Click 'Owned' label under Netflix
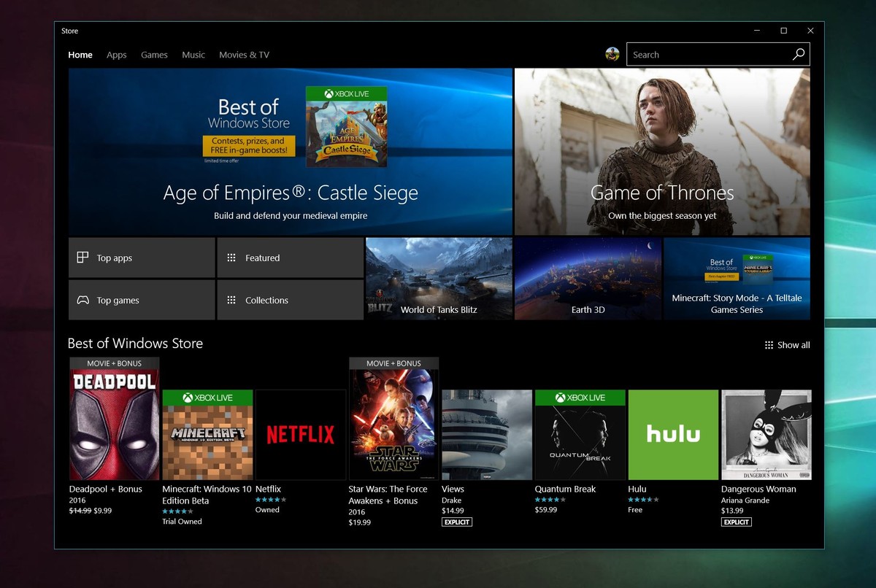The image size is (876, 588). [x=267, y=510]
